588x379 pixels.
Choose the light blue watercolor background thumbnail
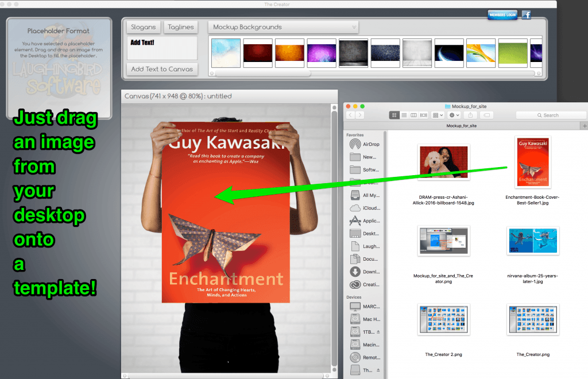(x=226, y=53)
